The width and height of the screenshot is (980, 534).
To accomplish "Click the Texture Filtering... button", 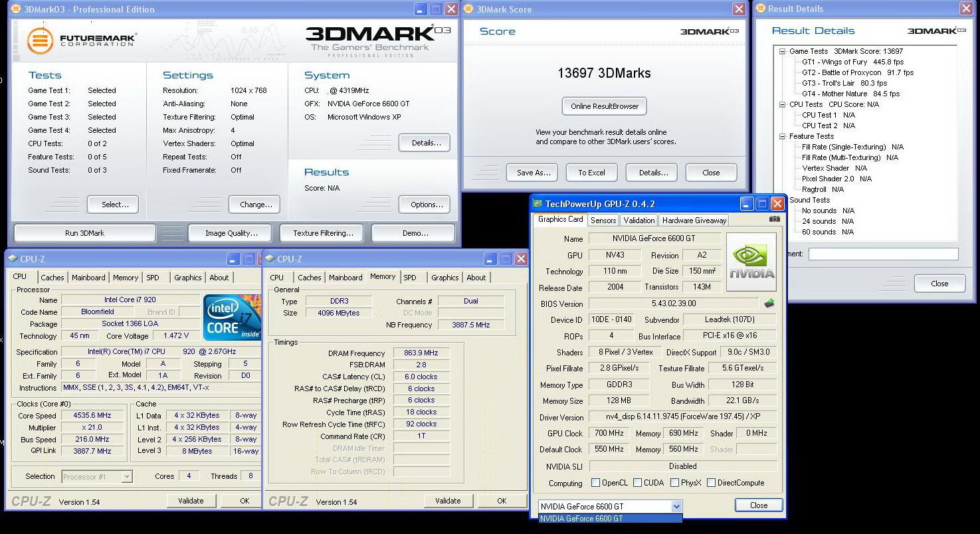I will click(323, 233).
